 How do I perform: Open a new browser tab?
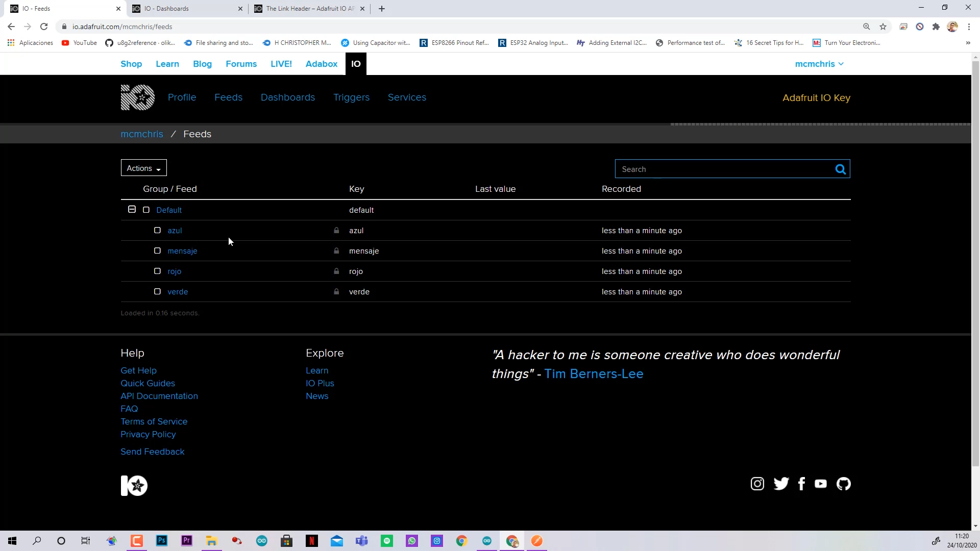[x=382, y=9]
